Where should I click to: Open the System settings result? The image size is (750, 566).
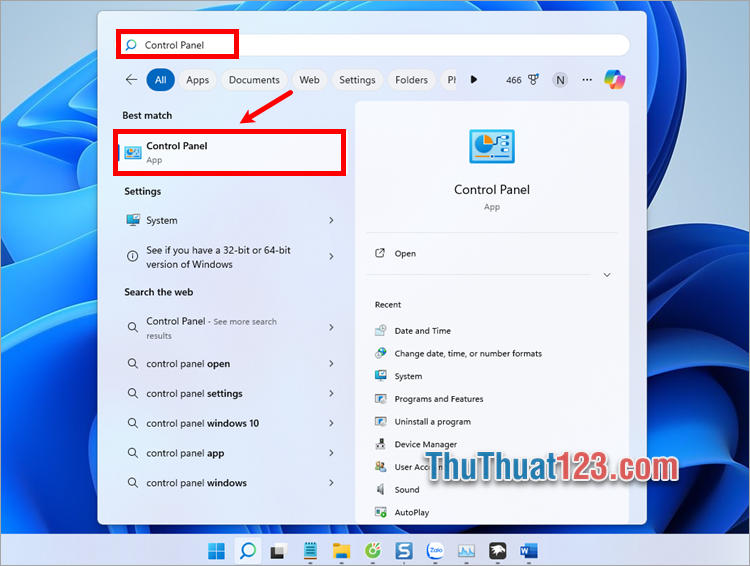coord(229,220)
